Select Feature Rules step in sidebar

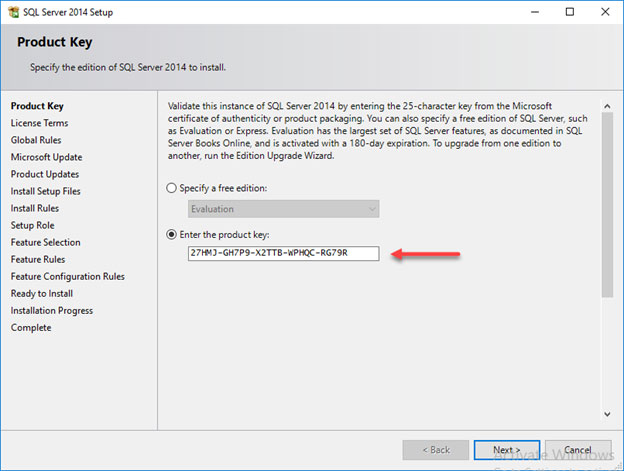click(38, 259)
